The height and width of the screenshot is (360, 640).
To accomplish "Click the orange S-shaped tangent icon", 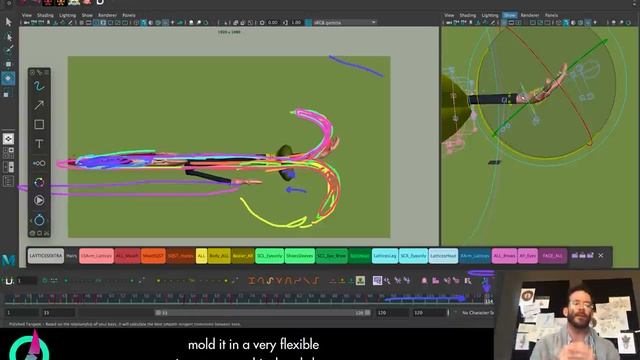I will [x=270, y=280].
